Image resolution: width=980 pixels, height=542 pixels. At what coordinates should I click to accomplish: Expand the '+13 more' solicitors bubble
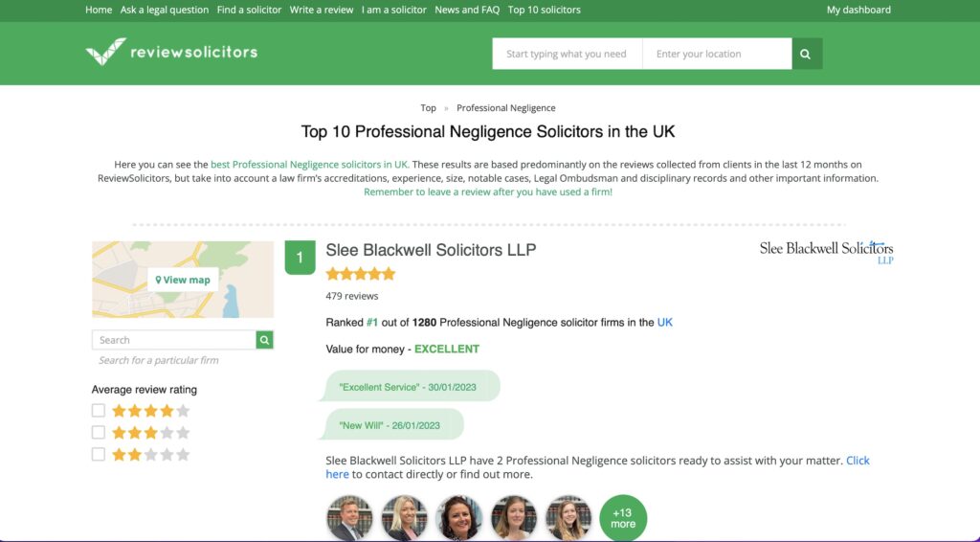click(623, 518)
